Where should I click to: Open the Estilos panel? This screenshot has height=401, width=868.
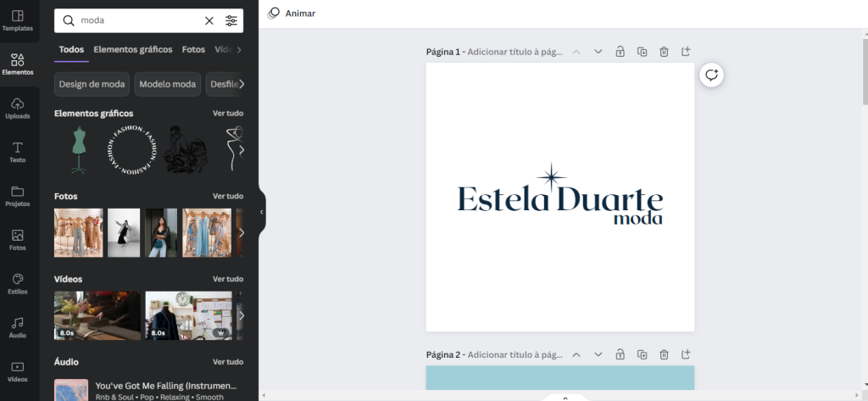(18, 283)
